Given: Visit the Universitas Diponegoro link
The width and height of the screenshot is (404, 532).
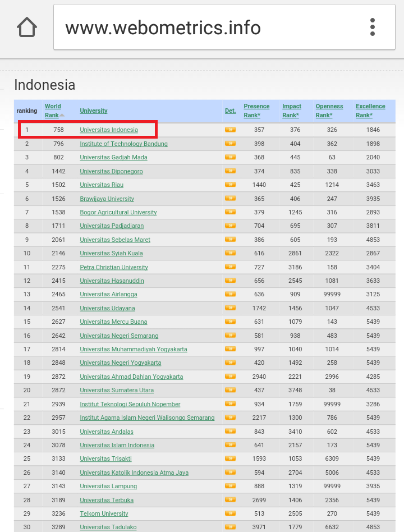Looking at the screenshot, I should coord(111,171).
